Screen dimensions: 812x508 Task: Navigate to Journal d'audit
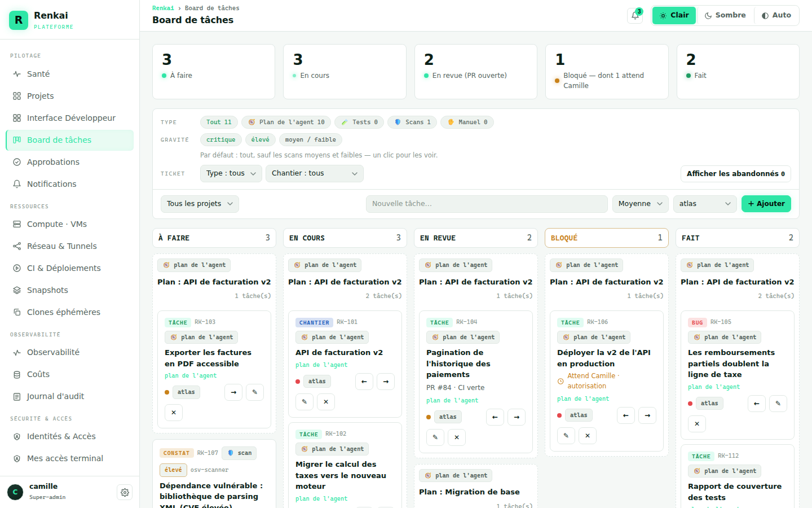coord(70,396)
